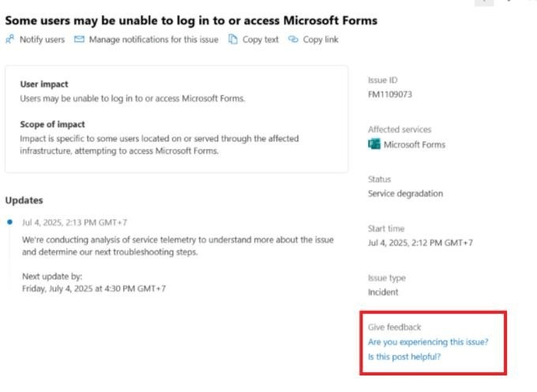Viewport: 537px width, 392px height.
Task: Click the issue title heading
Action: (x=191, y=21)
